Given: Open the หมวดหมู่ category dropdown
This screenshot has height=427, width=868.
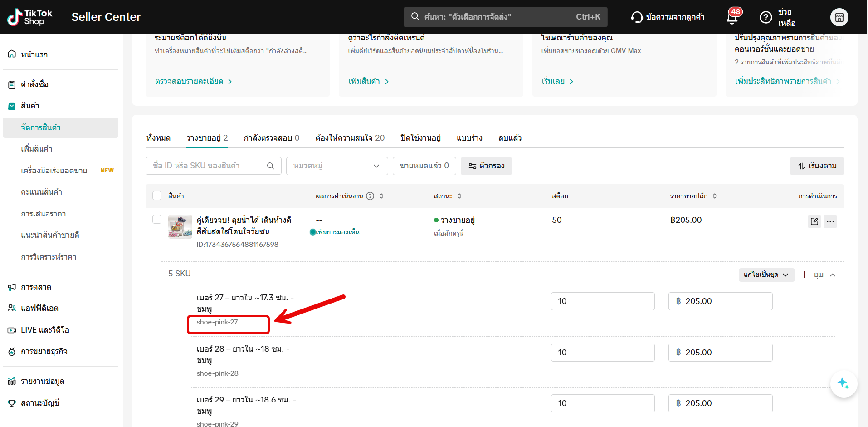Looking at the screenshot, I should (336, 166).
